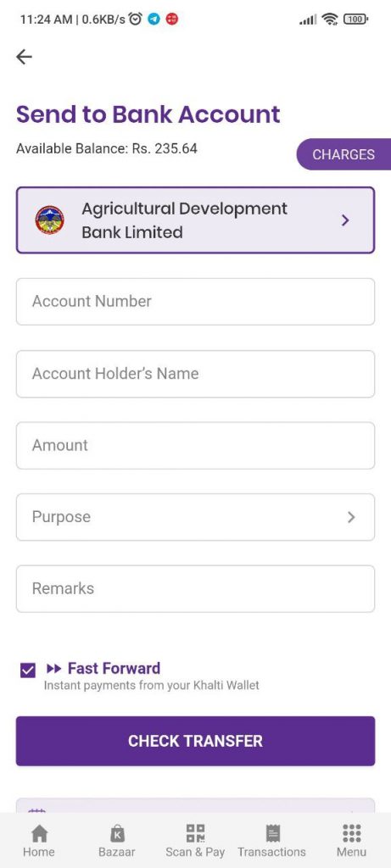Tap the CHARGES button
391x868 pixels.
point(344,154)
